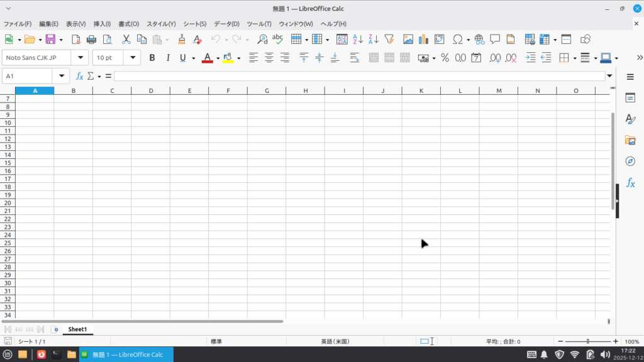Image resolution: width=644 pixels, height=362 pixels.
Task: Click the Format as Percent icon
Action: [445, 58]
